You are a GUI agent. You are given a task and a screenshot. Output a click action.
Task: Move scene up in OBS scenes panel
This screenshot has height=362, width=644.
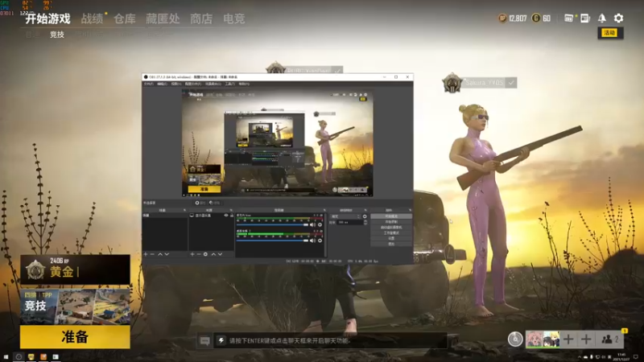(x=159, y=254)
